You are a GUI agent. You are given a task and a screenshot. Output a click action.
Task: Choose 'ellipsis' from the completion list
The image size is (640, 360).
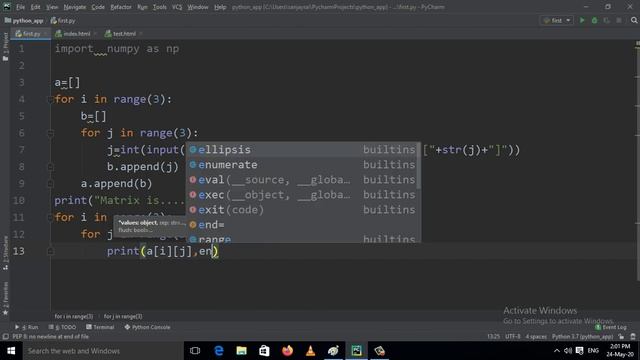tap(303, 150)
